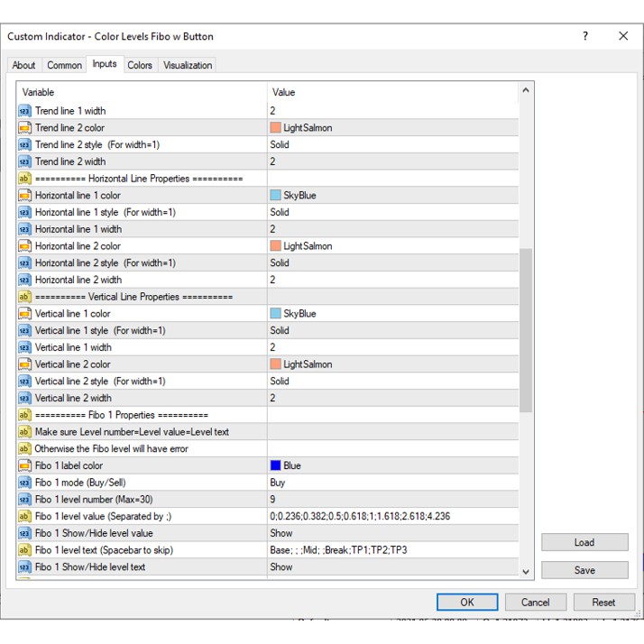This screenshot has width=644, height=644.
Task: Click the icon beside Trend line 2 color
Action: [x=24, y=128]
